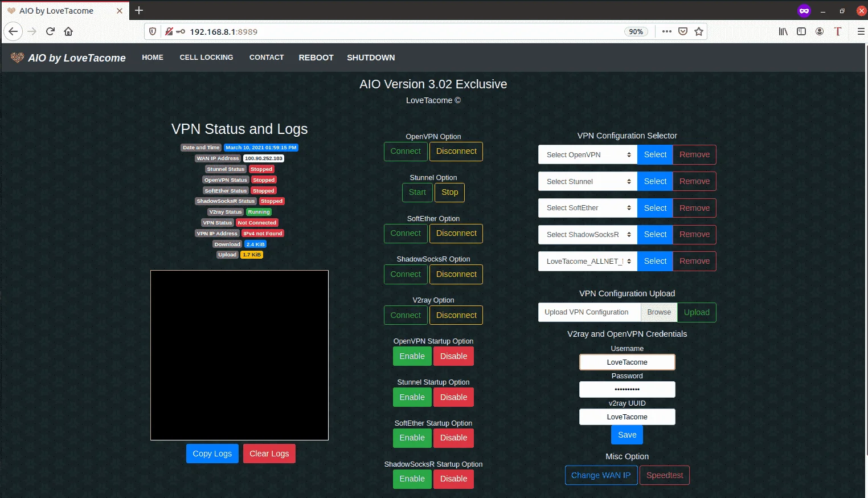This screenshot has width=868, height=498.
Task: Click the red T extension icon
Action: [838, 31]
